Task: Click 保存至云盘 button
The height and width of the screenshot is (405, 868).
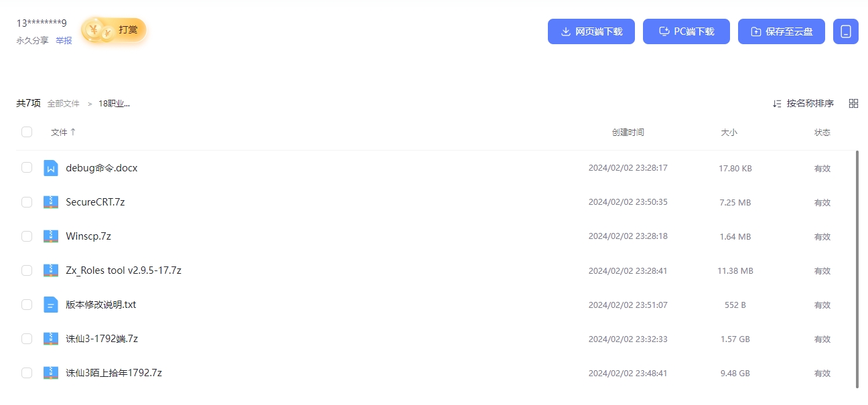Action: click(782, 31)
